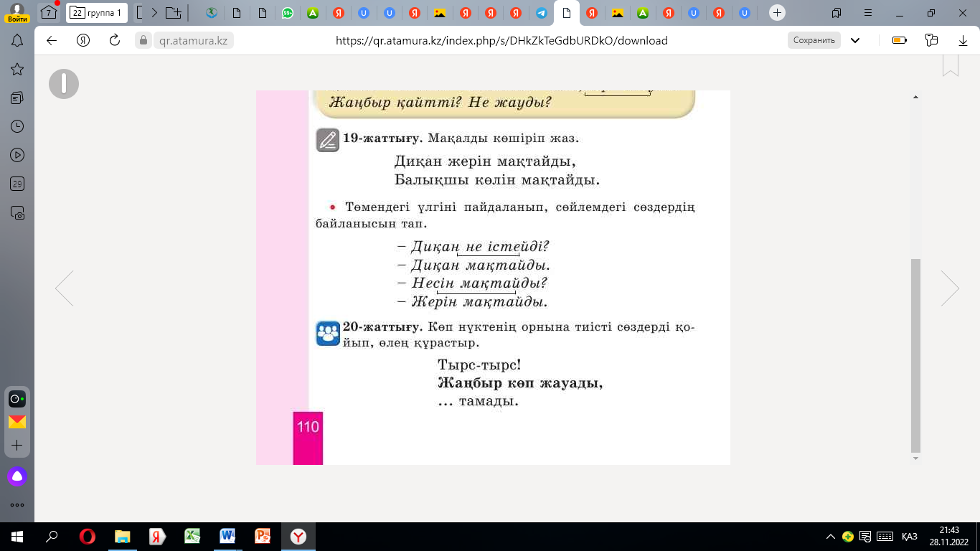Open the black app icon with green dot
The width and height of the screenshot is (980, 551).
coord(17,399)
